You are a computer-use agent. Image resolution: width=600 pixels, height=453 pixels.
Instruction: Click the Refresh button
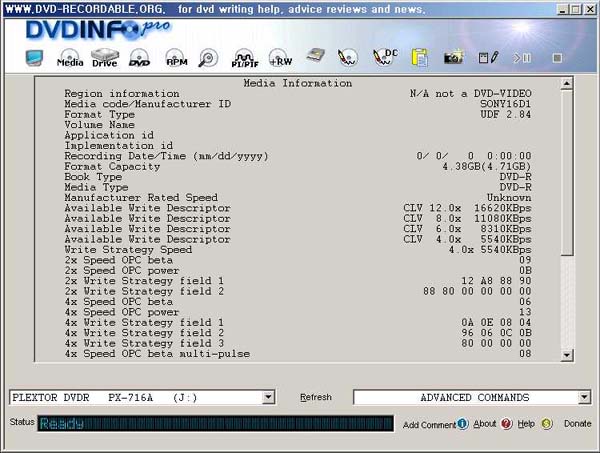click(316, 397)
